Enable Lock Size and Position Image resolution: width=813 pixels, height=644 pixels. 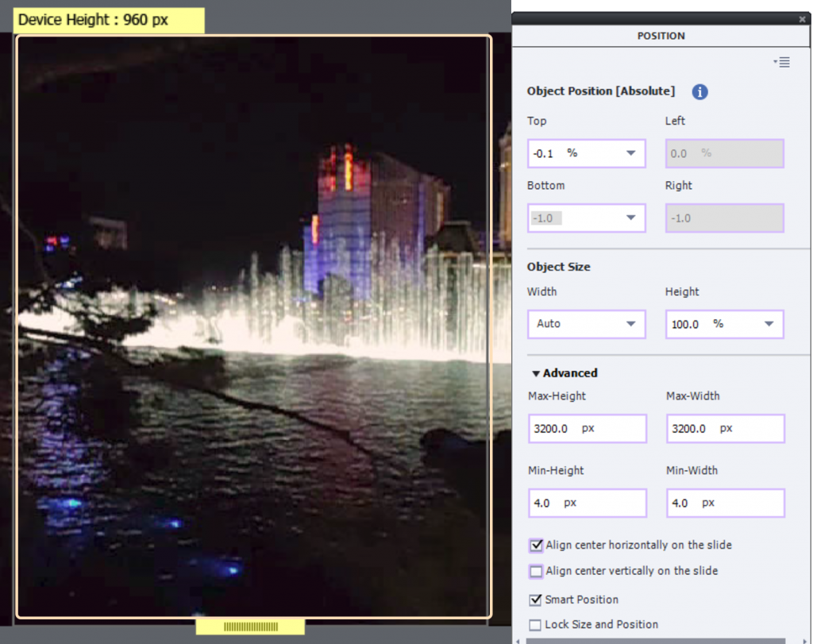pyautogui.click(x=536, y=625)
